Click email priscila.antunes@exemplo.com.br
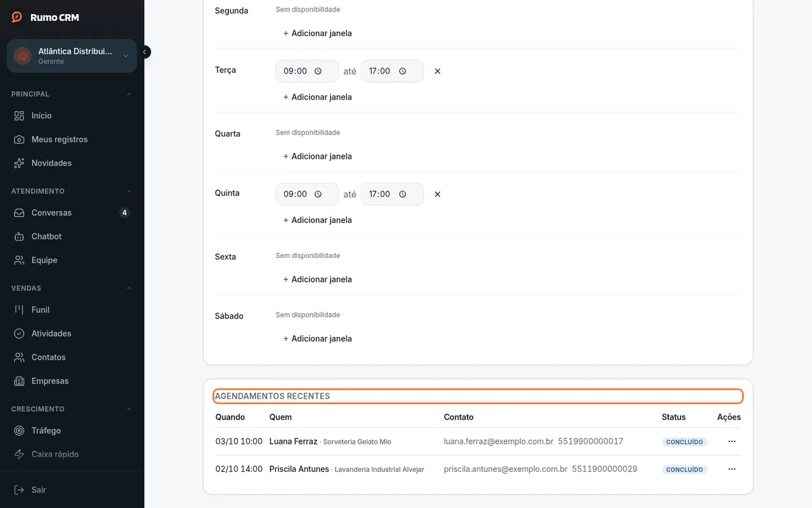Screen dimensions: 812x508 coord(506,469)
